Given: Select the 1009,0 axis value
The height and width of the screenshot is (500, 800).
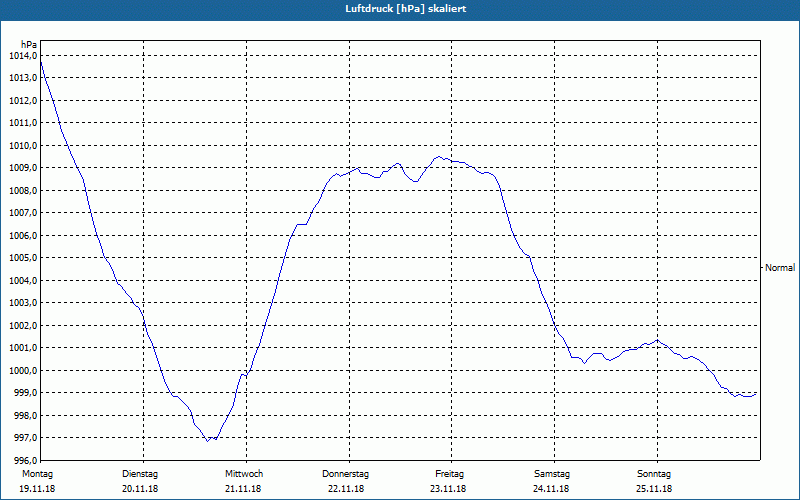Looking at the screenshot, I should pos(23,168).
